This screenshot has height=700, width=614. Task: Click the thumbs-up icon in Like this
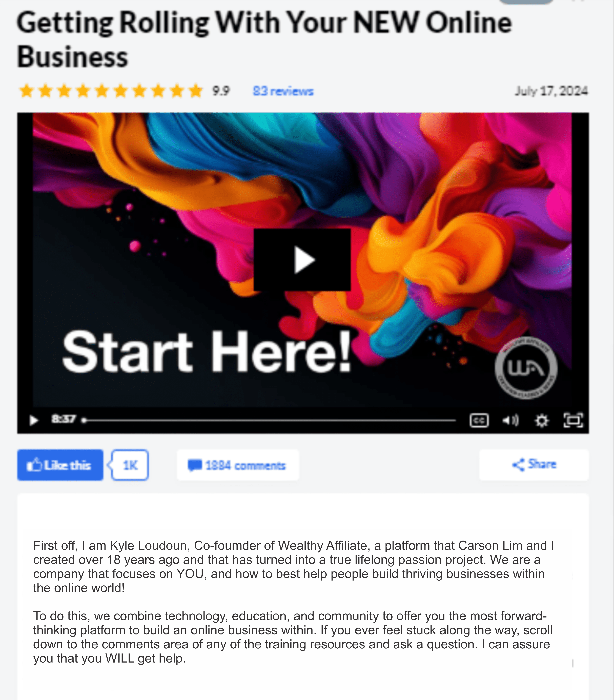pyautogui.click(x=35, y=465)
